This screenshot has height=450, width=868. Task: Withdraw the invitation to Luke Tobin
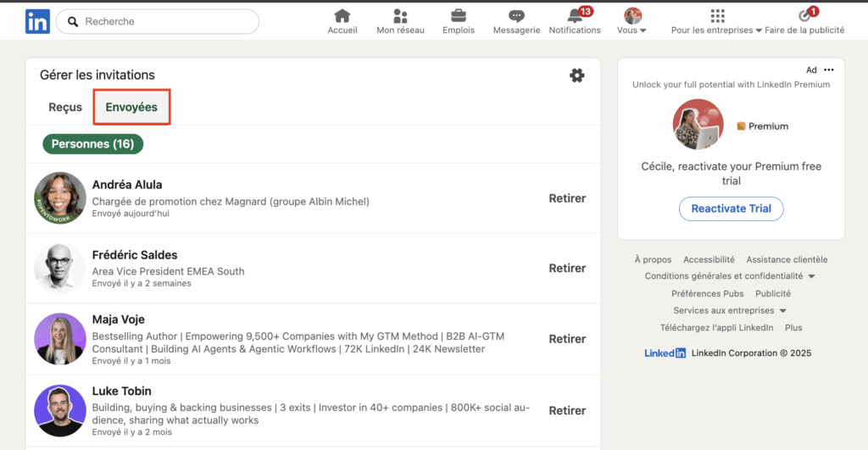coord(567,410)
